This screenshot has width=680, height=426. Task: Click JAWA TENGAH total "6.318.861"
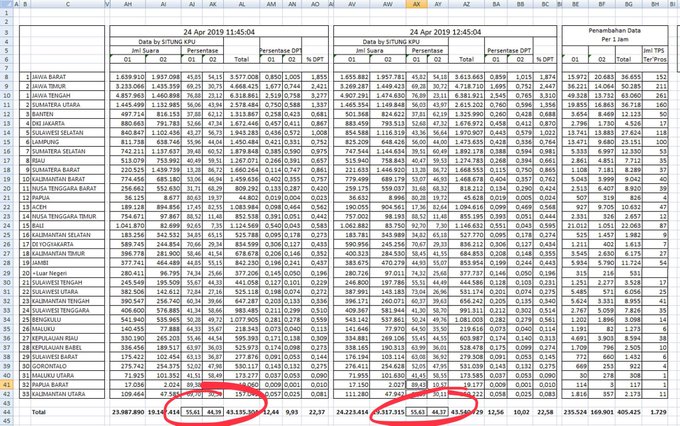pos(243,95)
